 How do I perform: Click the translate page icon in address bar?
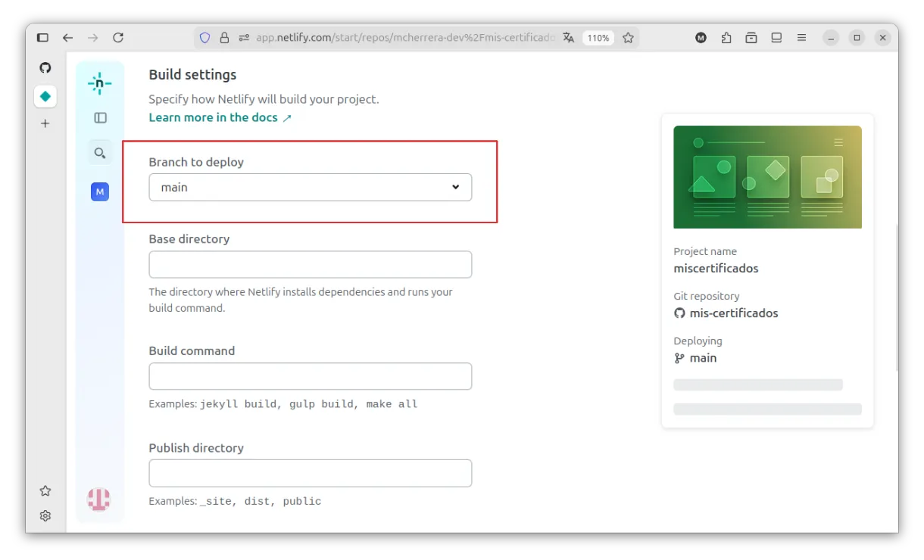pyautogui.click(x=569, y=38)
